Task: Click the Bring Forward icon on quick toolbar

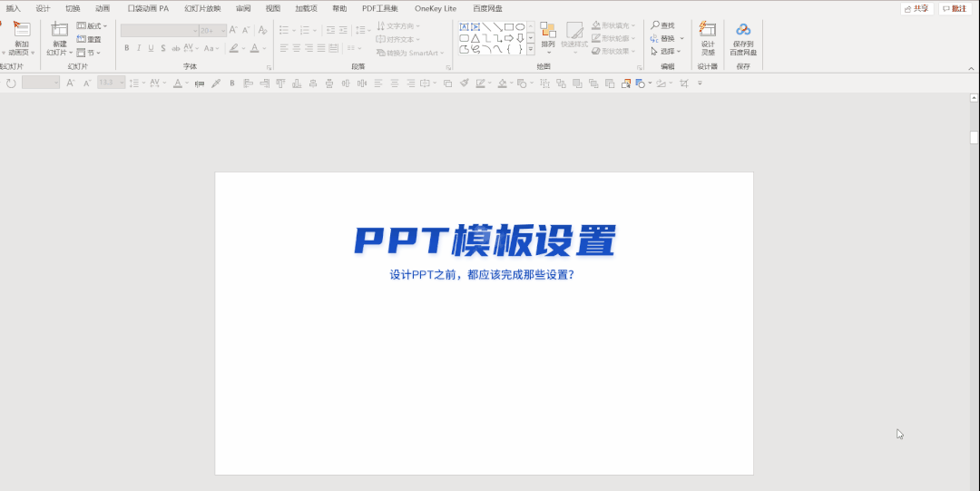Action: [x=577, y=83]
